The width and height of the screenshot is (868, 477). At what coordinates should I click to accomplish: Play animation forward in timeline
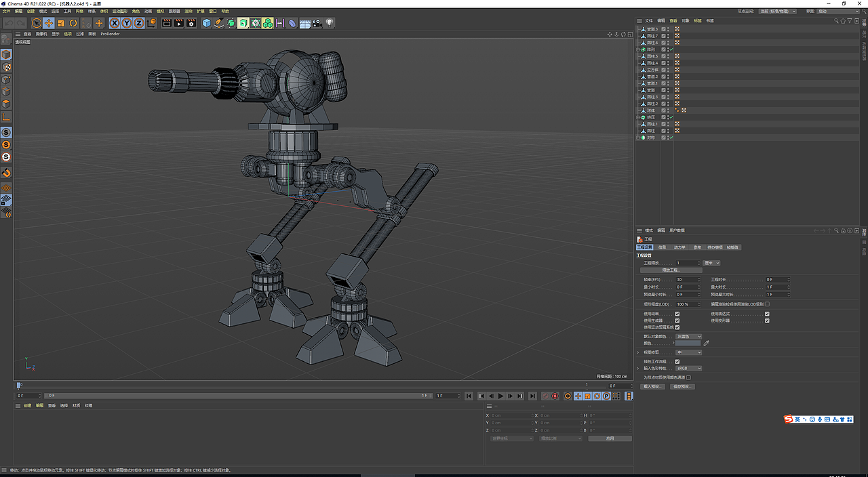500,396
